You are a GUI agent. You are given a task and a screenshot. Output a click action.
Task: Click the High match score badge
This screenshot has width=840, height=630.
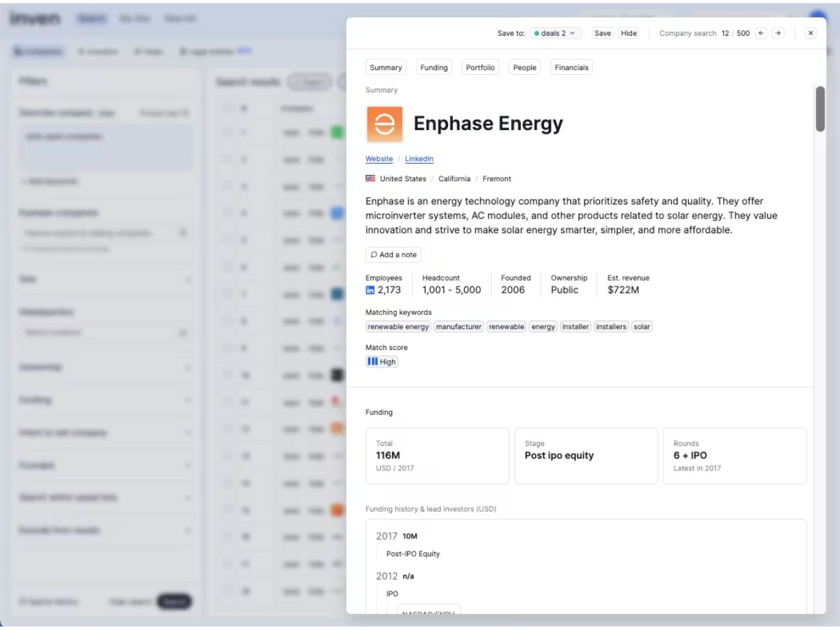coord(381,362)
